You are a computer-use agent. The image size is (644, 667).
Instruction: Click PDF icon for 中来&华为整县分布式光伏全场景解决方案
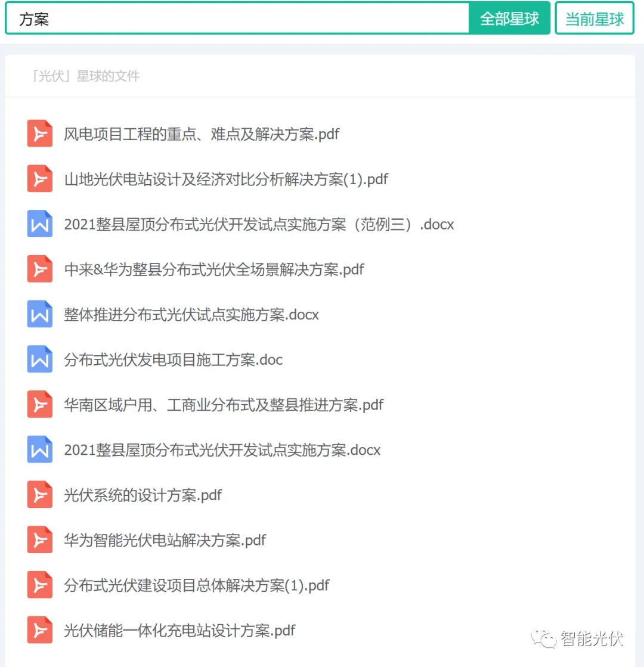click(x=39, y=269)
